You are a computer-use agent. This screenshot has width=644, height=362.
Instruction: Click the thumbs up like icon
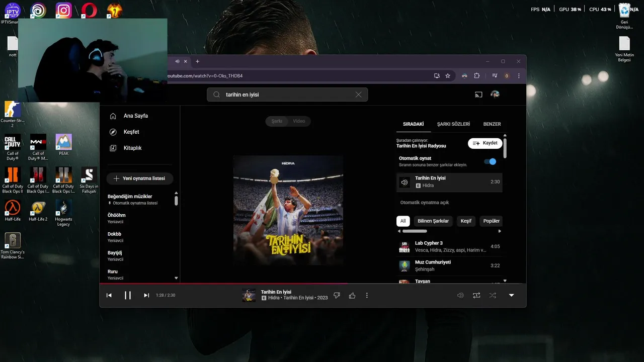point(352,296)
